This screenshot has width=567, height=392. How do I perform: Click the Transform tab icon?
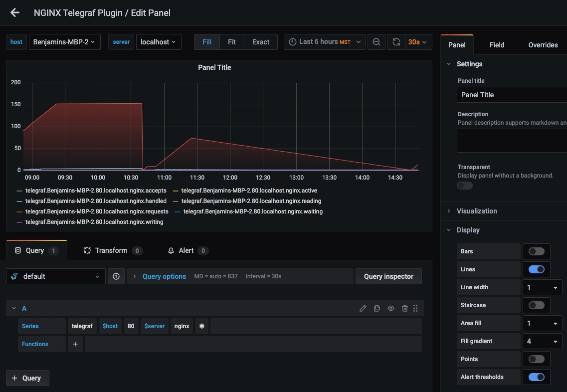[87, 250]
